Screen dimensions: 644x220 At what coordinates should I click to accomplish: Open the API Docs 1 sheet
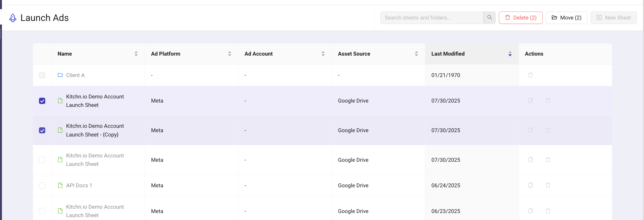tap(79, 186)
